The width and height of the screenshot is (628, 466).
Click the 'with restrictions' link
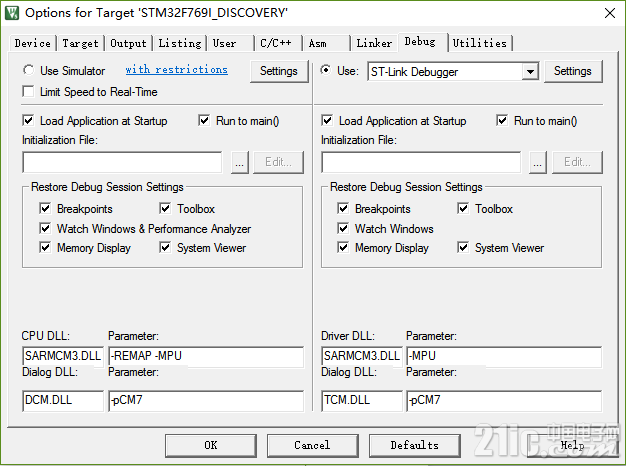(x=176, y=70)
